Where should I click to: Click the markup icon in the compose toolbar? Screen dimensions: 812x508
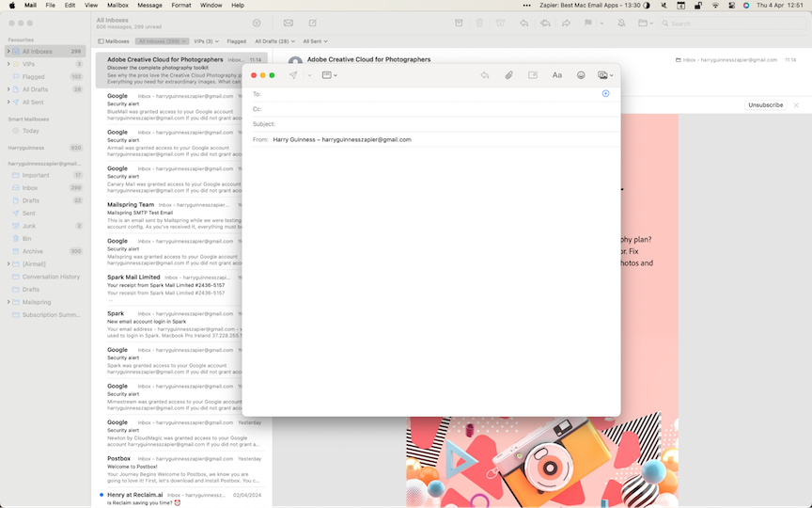point(533,75)
